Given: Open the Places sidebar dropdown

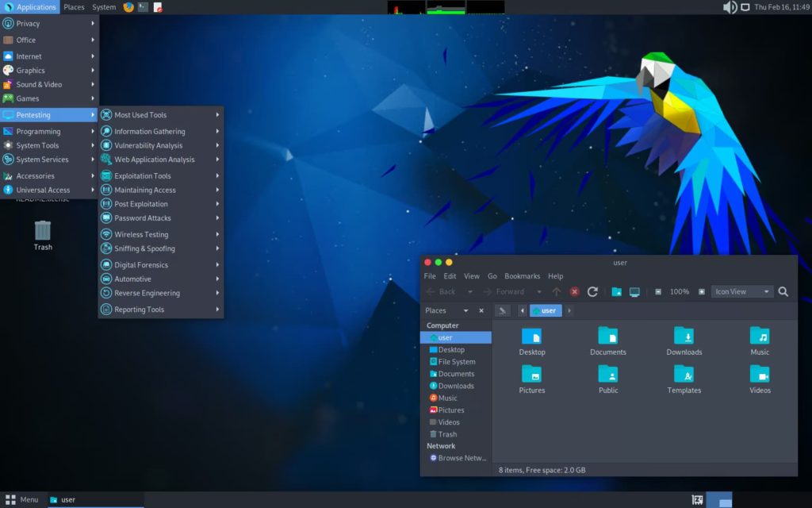Looking at the screenshot, I should [465, 310].
